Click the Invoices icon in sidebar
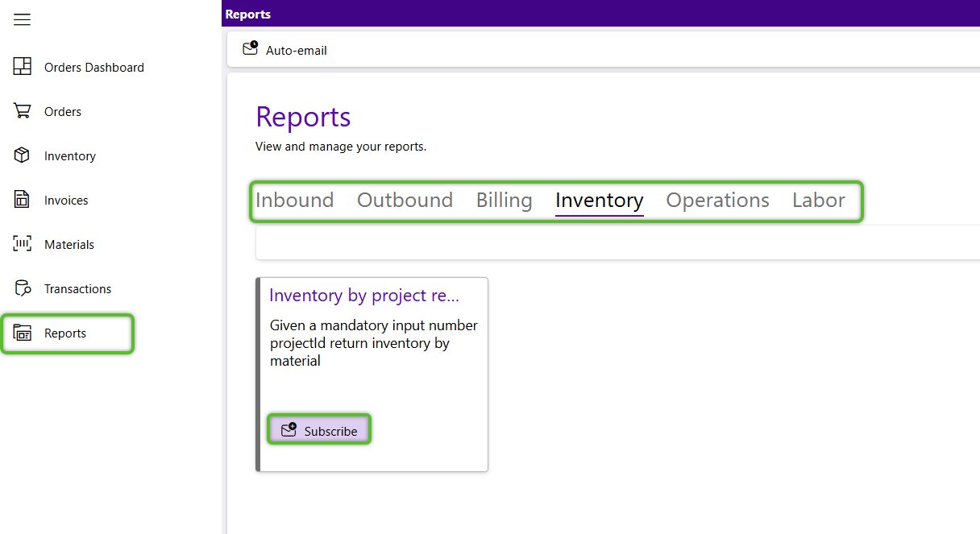This screenshot has width=980, height=534. [23, 200]
